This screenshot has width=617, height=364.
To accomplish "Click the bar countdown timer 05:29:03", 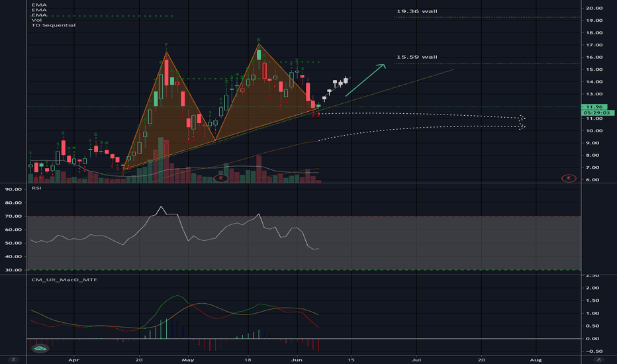I will click(x=596, y=113).
